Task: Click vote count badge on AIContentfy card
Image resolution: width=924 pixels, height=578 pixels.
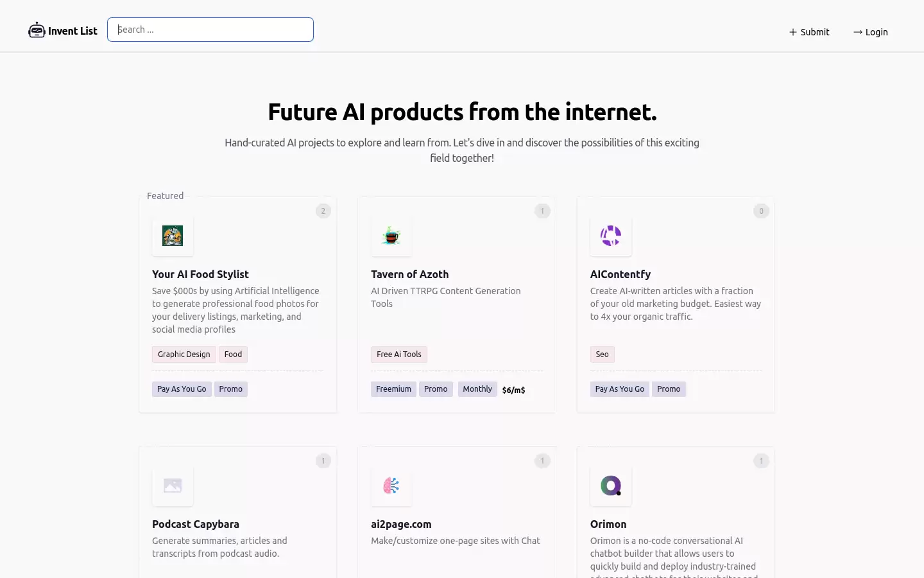Action: click(x=761, y=211)
